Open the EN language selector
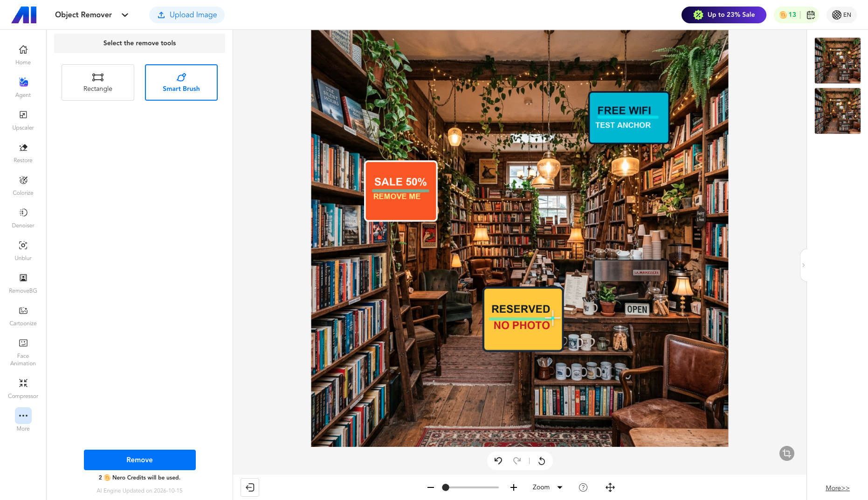This screenshot has height=500, width=868. (841, 15)
